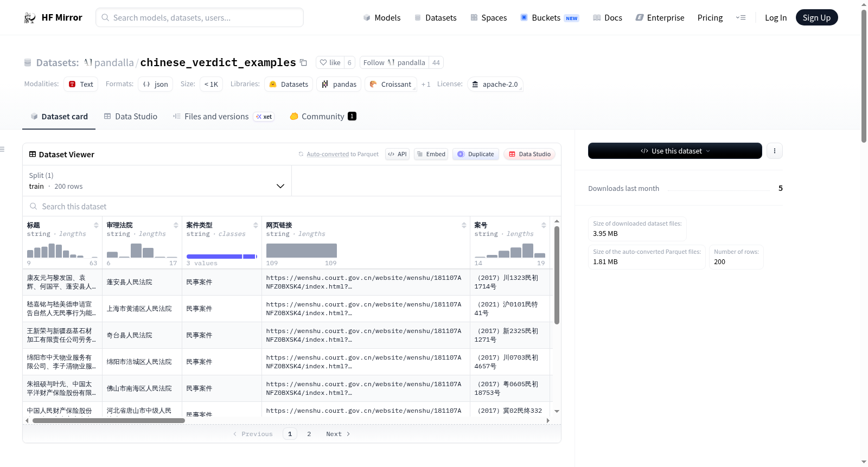The width and height of the screenshot is (868, 467).
Task: Show one more library tag
Action: 426,85
